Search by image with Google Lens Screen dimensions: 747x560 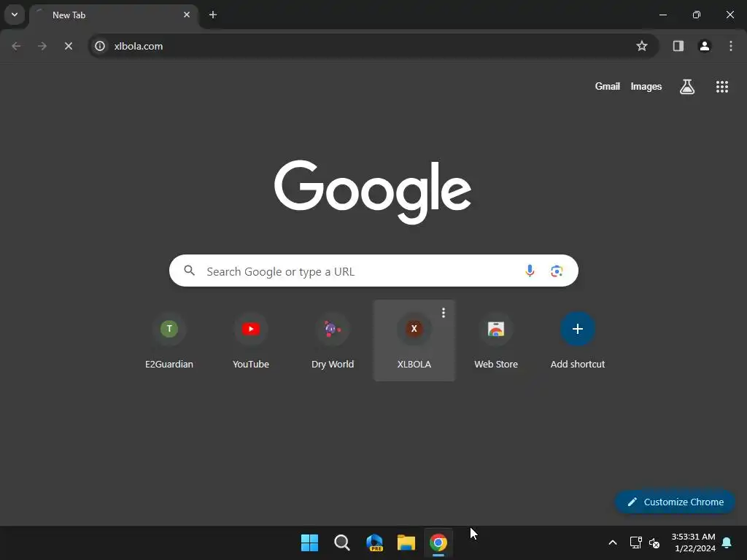(557, 271)
